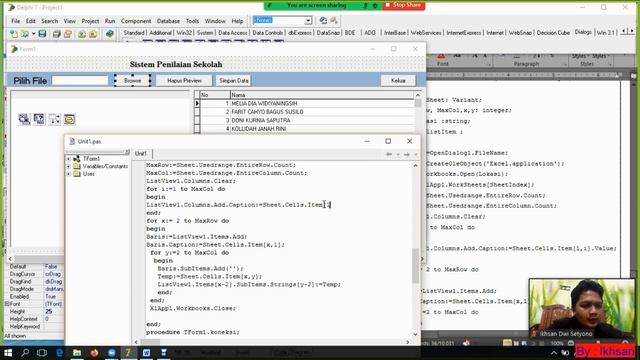The image size is (640, 360).
Task: Select the Unit1 editor tab
Action: (141, 153)
